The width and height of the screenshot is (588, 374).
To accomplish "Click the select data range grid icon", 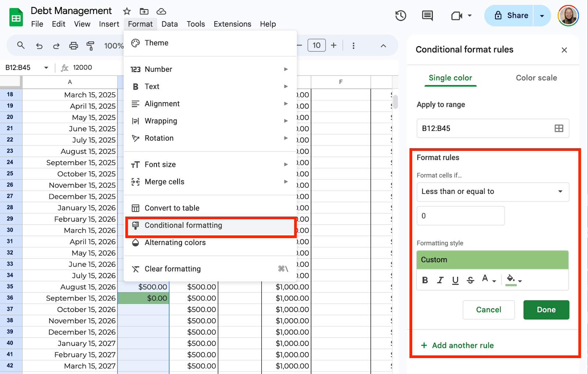I will 559,128.
